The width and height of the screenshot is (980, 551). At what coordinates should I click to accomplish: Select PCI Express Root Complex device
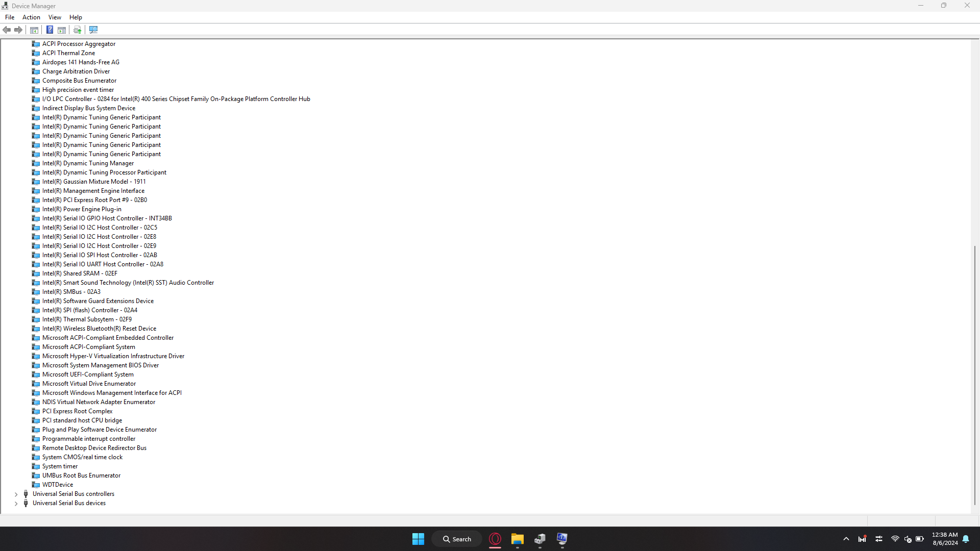[77, 411]
